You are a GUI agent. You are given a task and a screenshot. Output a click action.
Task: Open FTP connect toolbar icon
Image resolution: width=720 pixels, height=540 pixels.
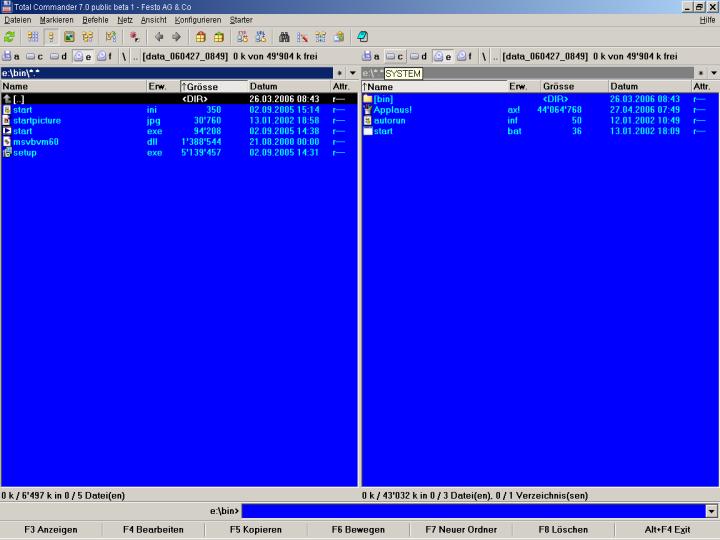coord(242,37)
